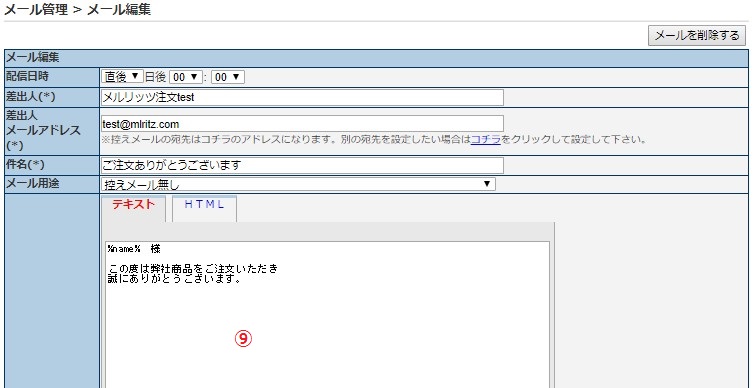Click the 配信日時 row label
Viewport: 756px width, 388px height.
27,76
